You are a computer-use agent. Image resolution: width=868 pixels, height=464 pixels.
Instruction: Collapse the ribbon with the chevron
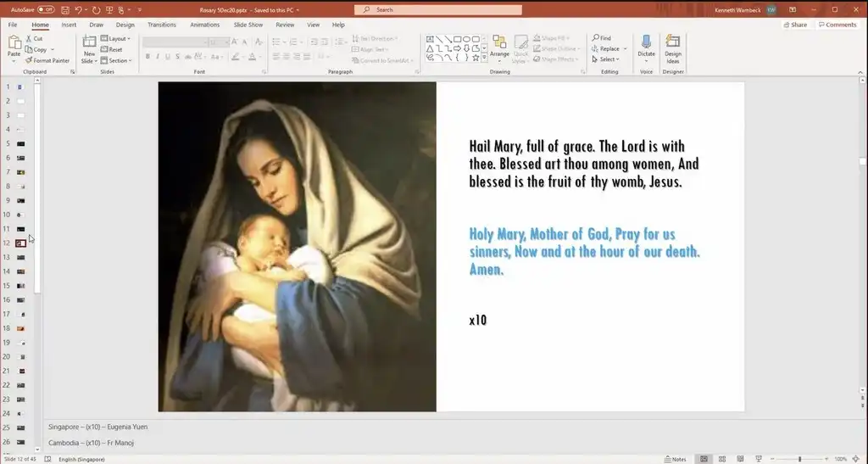click(860, 72)
